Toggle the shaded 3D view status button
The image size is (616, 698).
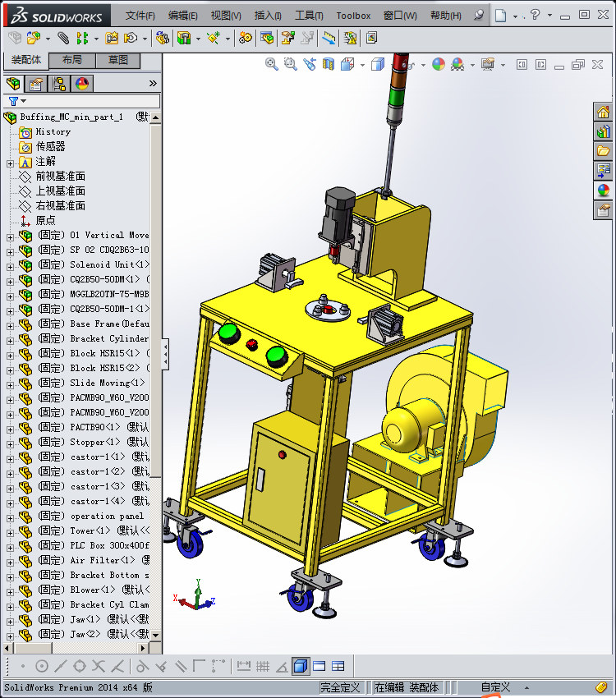(301, 667)
